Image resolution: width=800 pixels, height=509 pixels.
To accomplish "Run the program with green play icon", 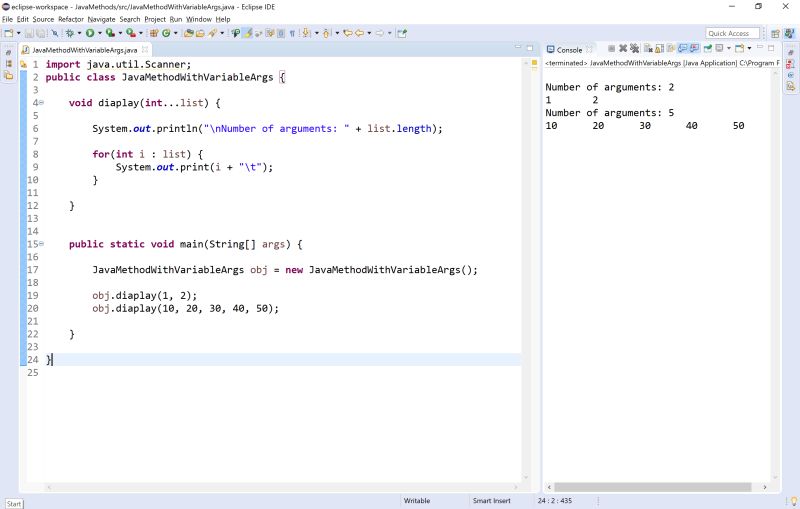I will (90, 33).
